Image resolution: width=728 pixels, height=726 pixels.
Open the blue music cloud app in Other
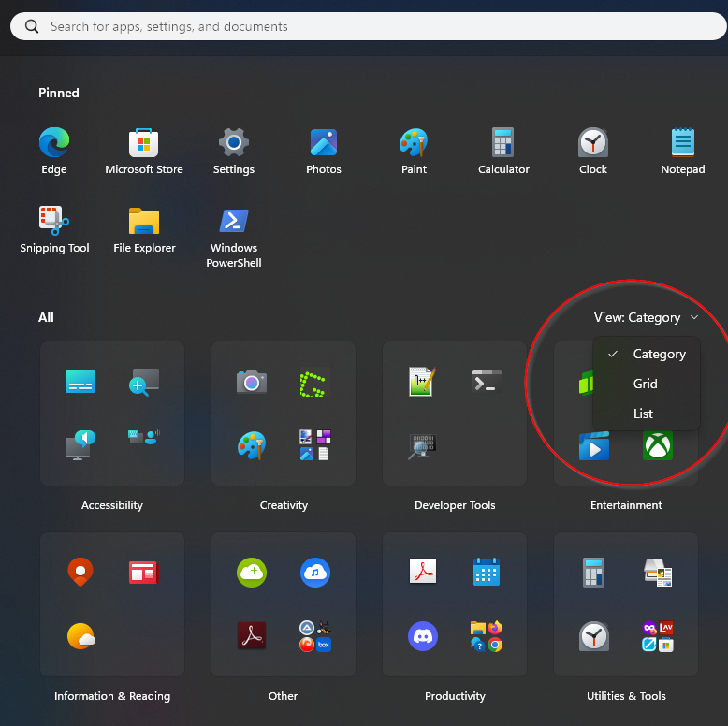point(315,573)
